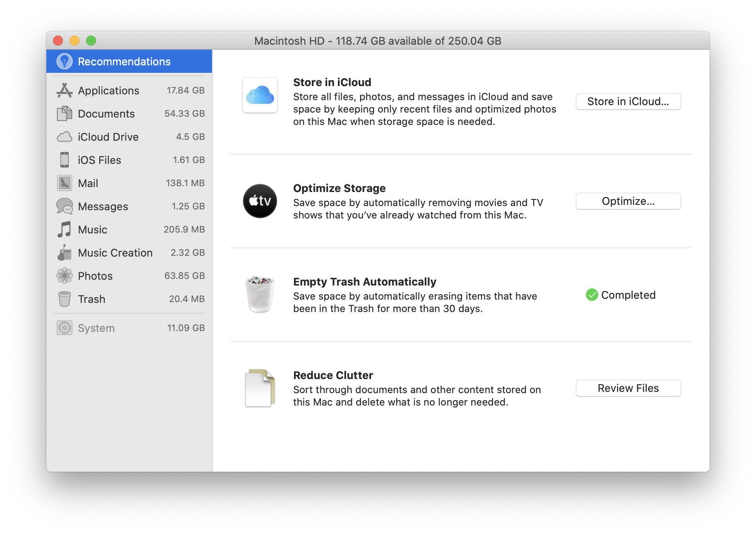Open the Music Creation category
The height and width of the screenshot is (533, 756).
[x=129, y=252]
